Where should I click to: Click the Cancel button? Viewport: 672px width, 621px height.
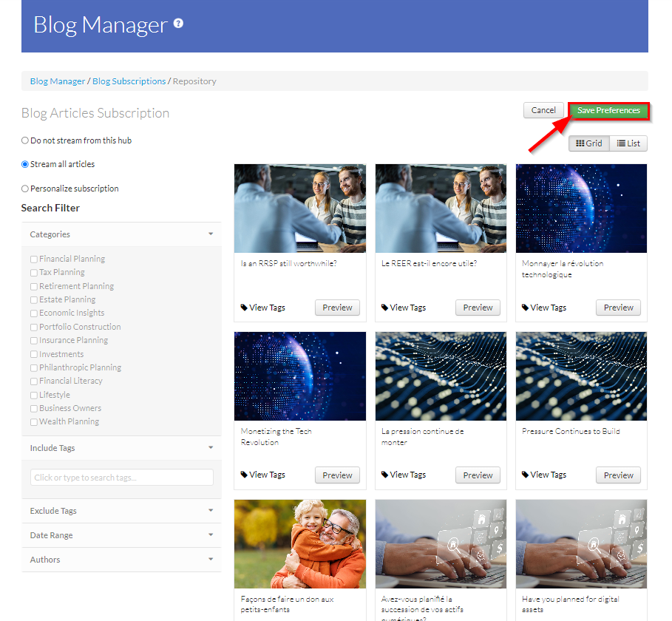coord(543,110)
